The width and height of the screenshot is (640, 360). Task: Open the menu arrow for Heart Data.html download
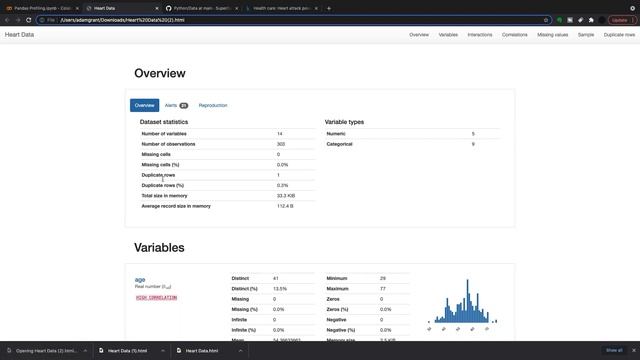click(240, 351)
